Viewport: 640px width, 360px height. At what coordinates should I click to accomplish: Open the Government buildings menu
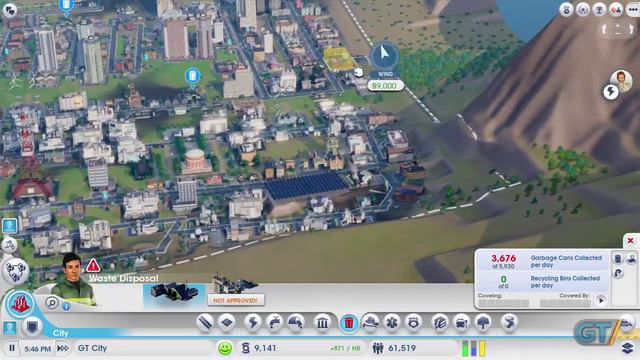(322, 323)
